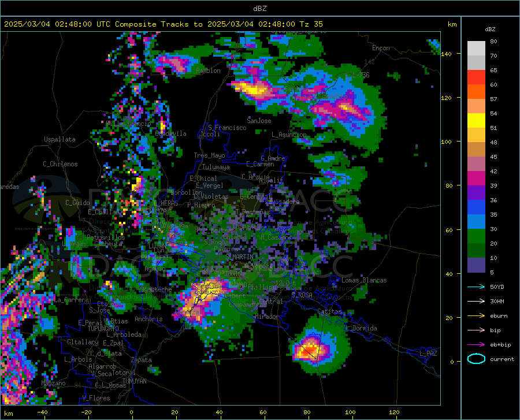The height and width of the screenshot is (420, 520).
Task: Click the white 30HM arrow in legend
Action: click(x=476, y=301)
